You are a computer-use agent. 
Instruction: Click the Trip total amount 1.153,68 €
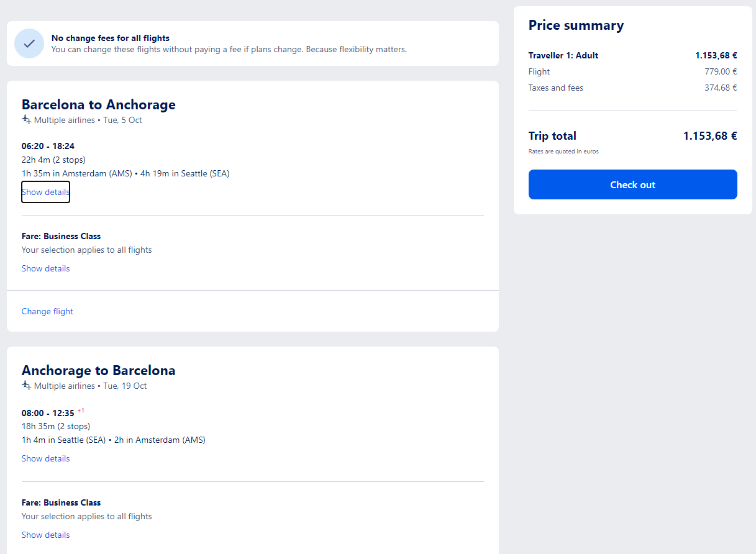coord(710,135)
